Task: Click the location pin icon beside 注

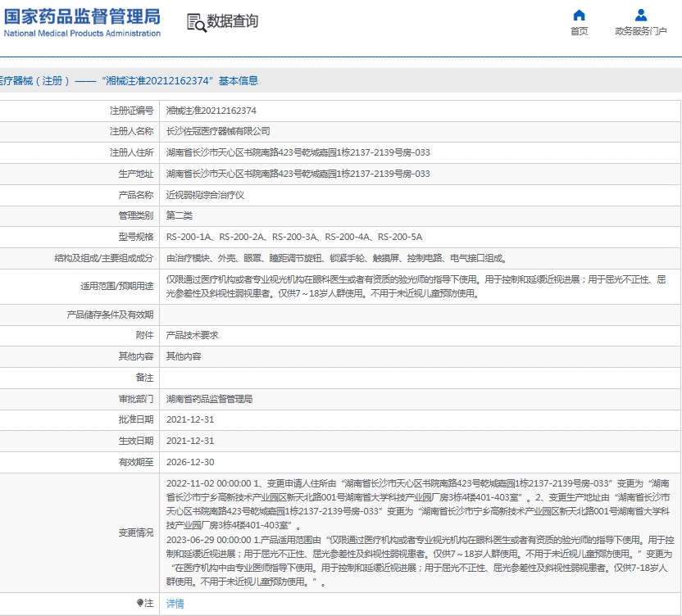Action: point(139,603)
